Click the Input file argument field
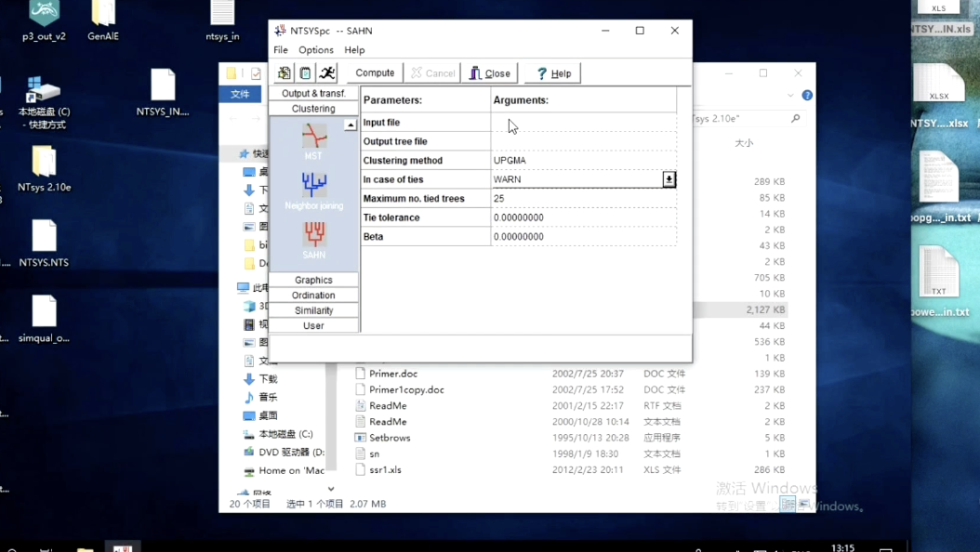The image size is (980, 552). (x=583, y=123)
